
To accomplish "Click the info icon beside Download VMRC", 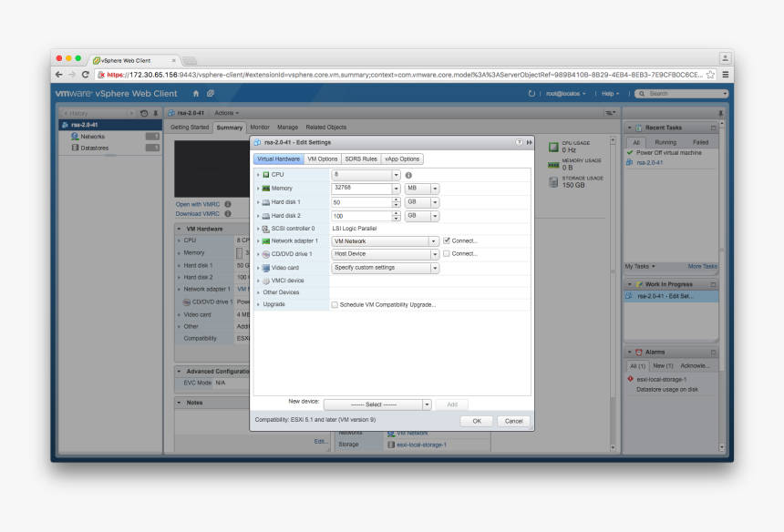I will (228, 214).
